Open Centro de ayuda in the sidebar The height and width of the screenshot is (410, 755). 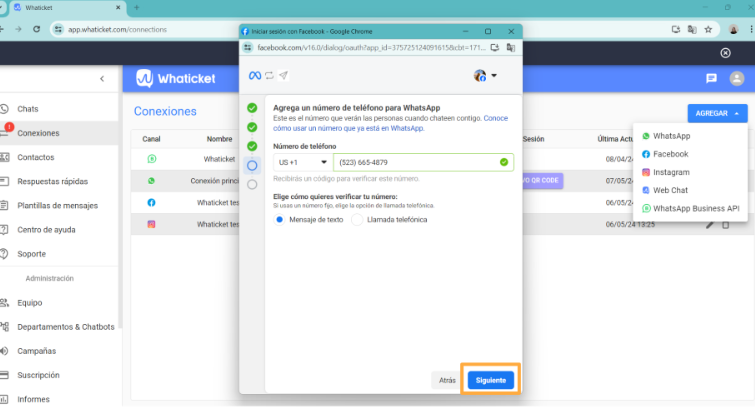point(46,229)
